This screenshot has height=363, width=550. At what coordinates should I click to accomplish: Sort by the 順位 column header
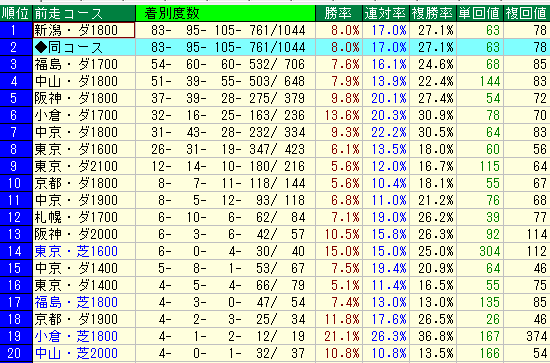(x=16, y=13)
